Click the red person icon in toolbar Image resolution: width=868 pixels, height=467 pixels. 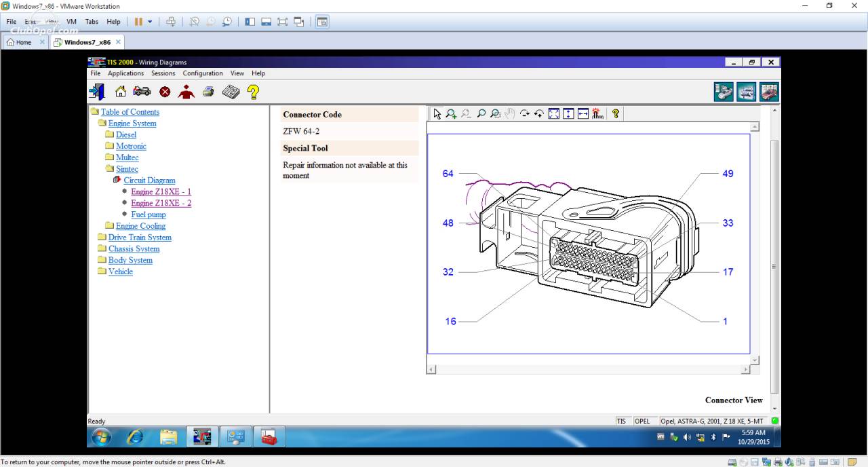pyautogui.click(x=186, y=92)
